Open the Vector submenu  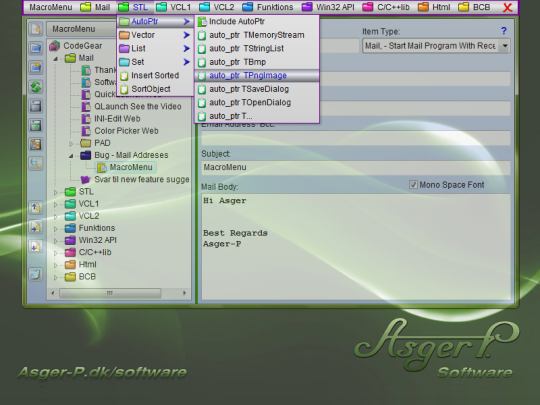pos(155,35)
